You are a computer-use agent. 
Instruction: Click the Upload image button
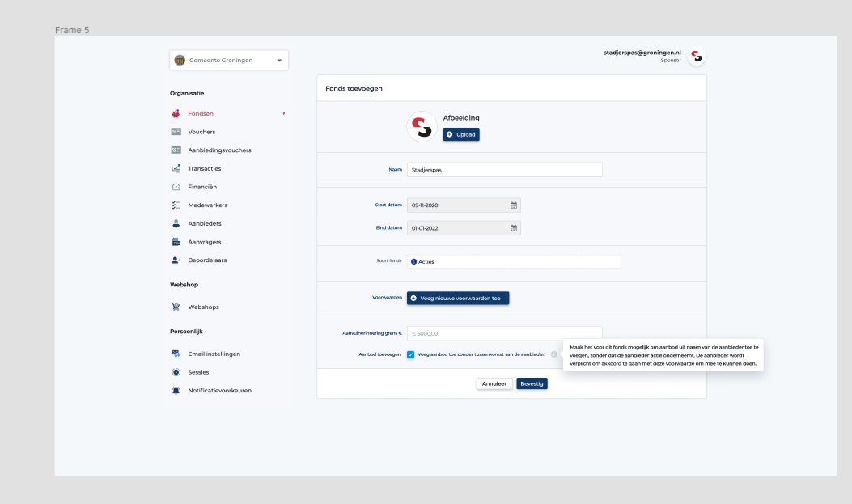[461, 134]
